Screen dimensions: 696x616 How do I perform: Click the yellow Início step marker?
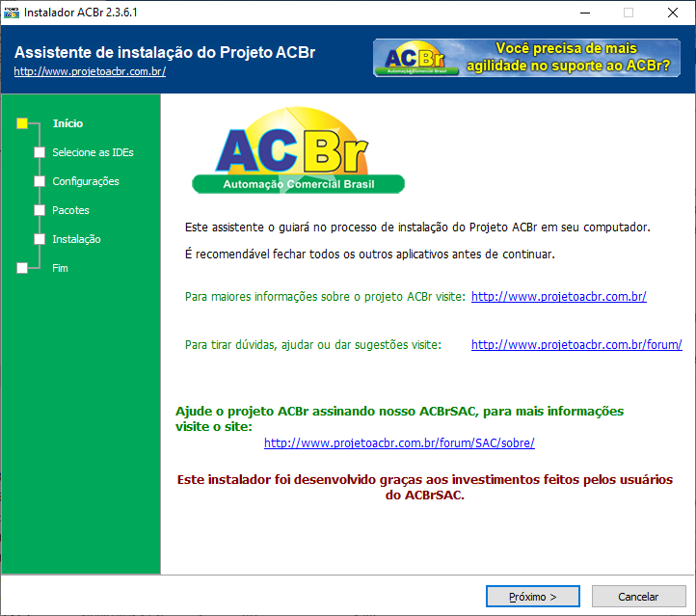tap(22, 123)
